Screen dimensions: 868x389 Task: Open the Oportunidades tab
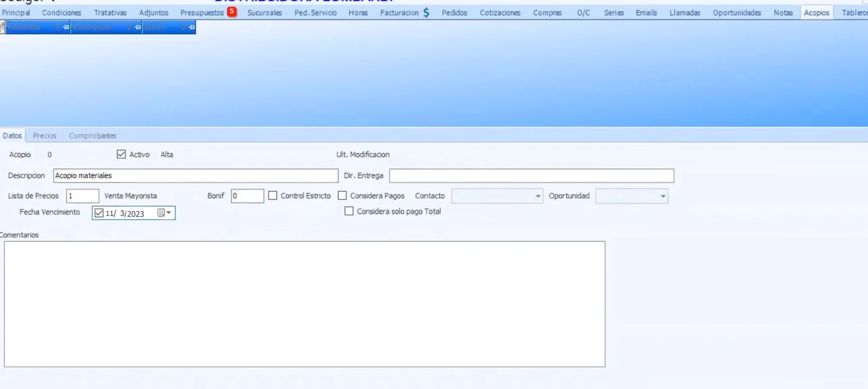[737, 13]
